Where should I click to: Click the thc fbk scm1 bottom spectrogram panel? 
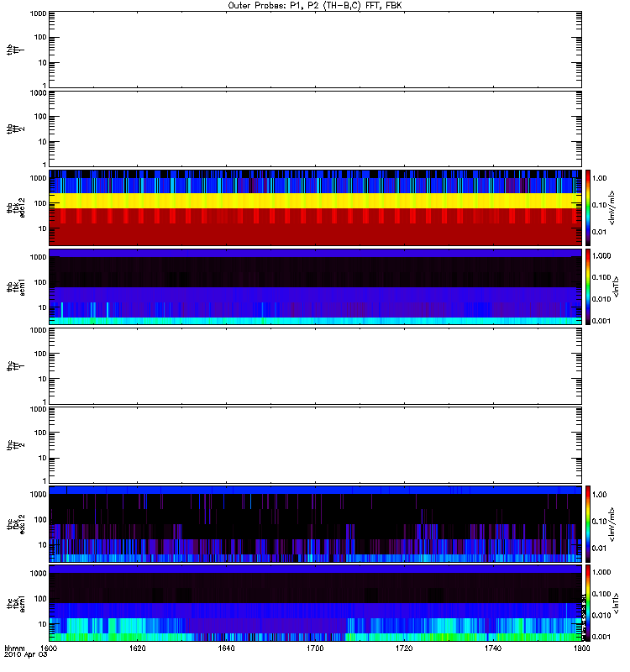315,603
